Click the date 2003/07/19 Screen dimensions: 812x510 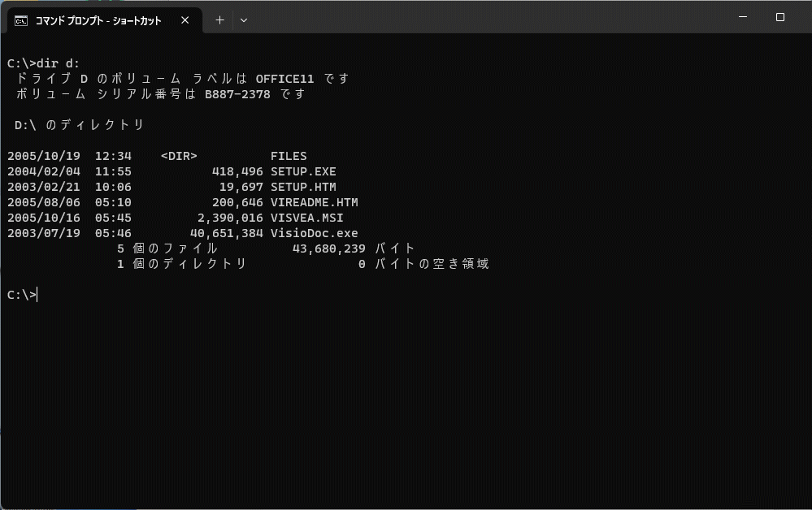coord(44,233)
